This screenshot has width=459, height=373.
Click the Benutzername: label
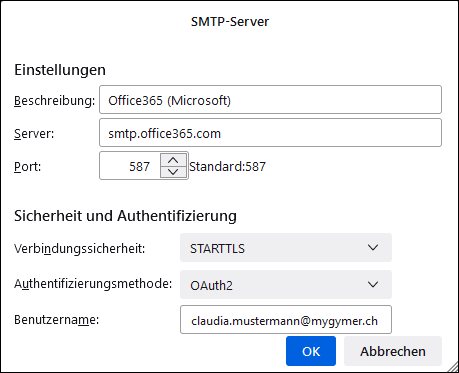56,320
